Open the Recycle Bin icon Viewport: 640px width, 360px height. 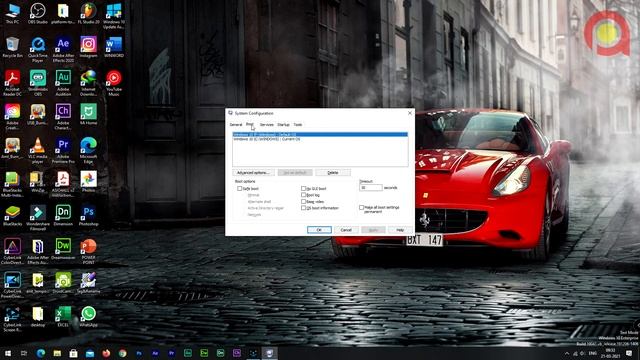[12, 47]
